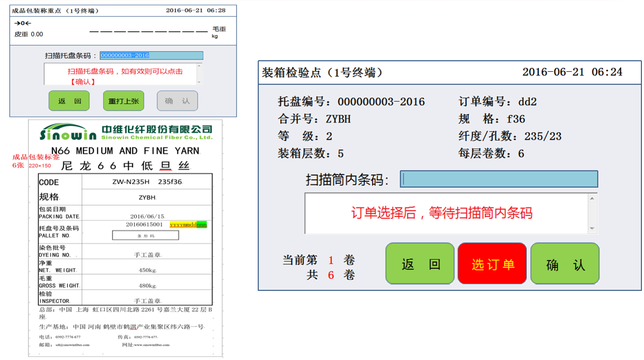Click up arrow of pallet message scrollbar
This screenshot has width=644, height=360.
pyautogui.click(x=199, y=66)
